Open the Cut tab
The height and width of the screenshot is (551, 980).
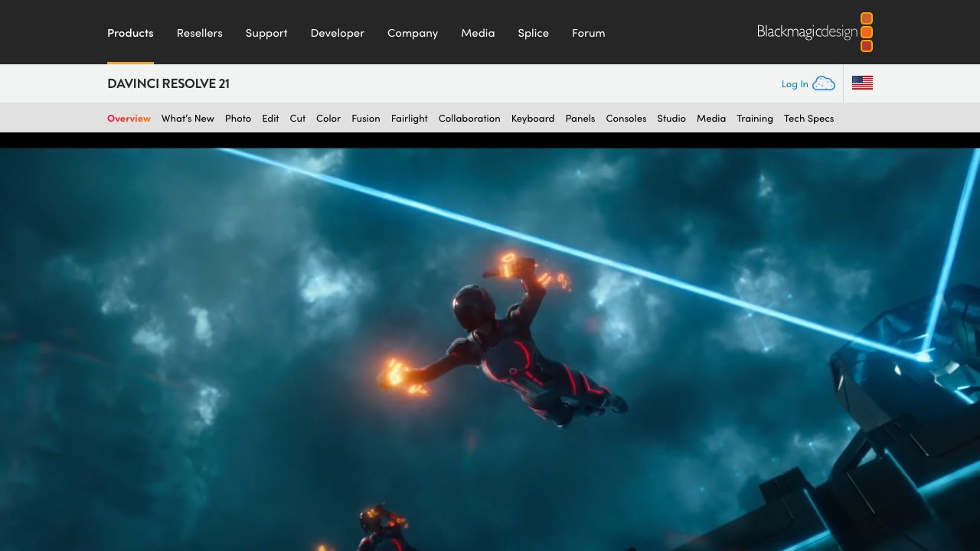tap(298, 119)
